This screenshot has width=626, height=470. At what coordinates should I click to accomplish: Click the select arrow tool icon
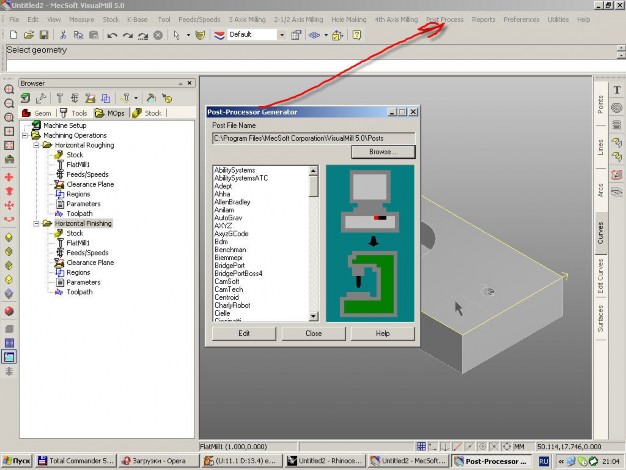(x=176, y=35)
